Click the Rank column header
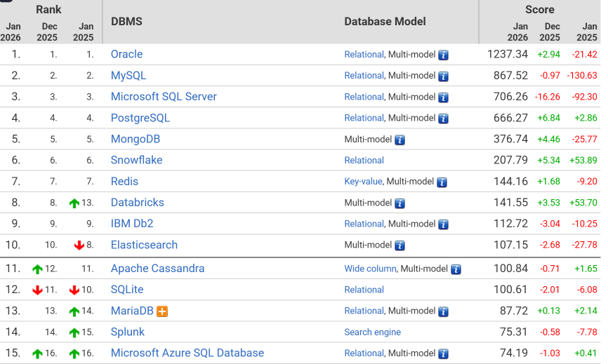Viewport: 608px width, 364px height. (48, 9)
